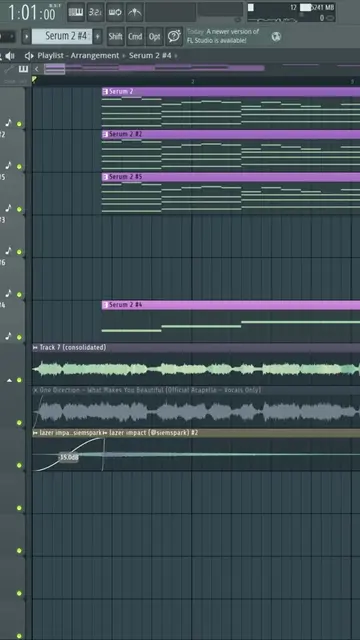Select the dim draw pencil tool
This screenshot has height=640, width=360.
point(8,69)
